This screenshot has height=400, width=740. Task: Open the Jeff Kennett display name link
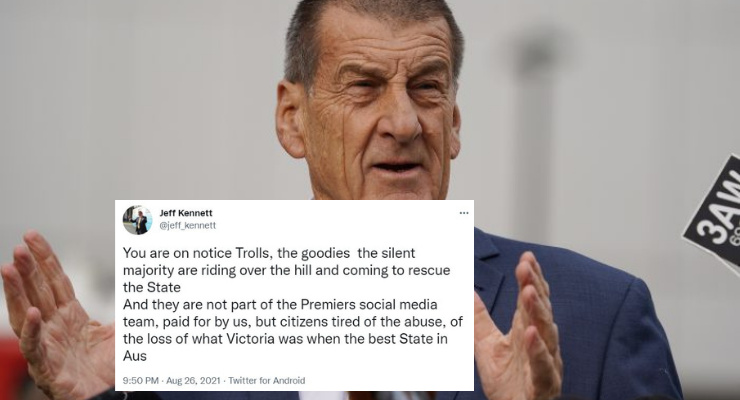click(x=186, y=213)
